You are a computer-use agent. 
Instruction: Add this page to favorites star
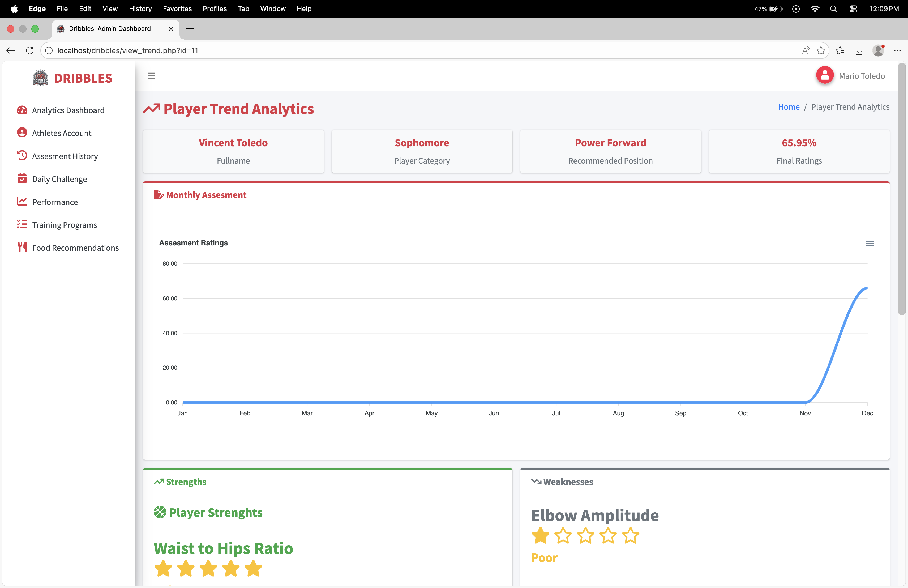(x=821, y=50)
